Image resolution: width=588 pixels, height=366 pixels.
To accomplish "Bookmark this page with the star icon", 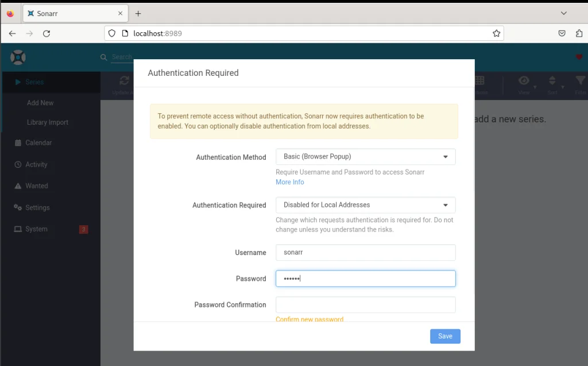I will tap(496, 33).
